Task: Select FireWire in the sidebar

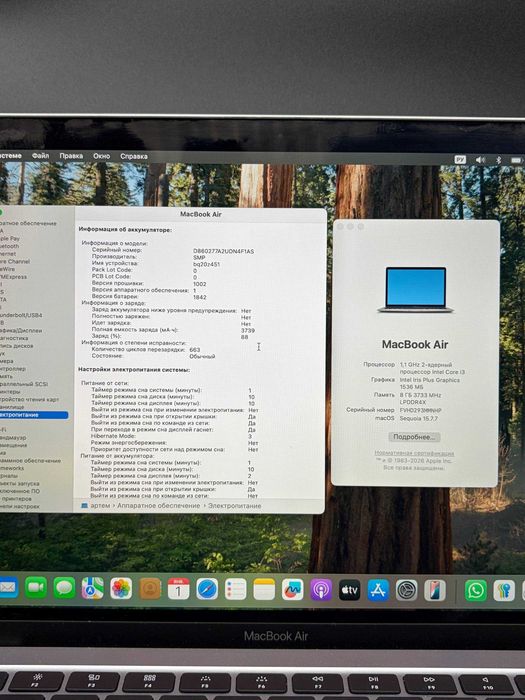Action: pos(8,269)
